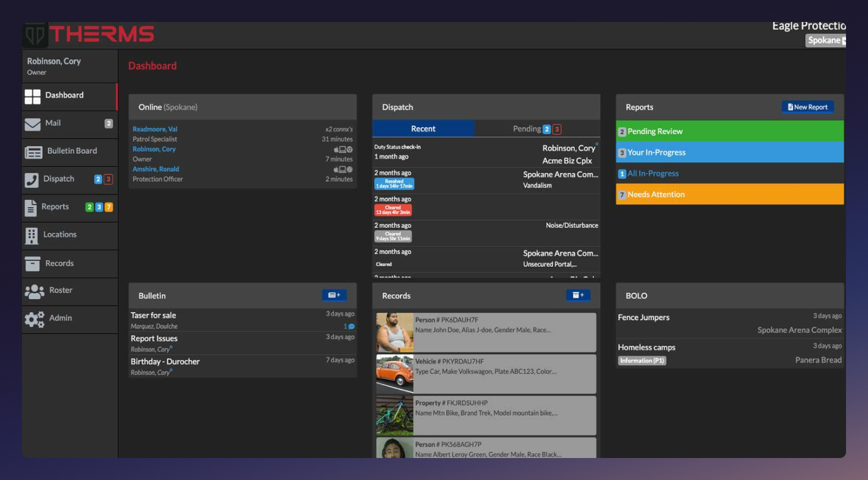Open the Reports document icon

pos(32,207)
